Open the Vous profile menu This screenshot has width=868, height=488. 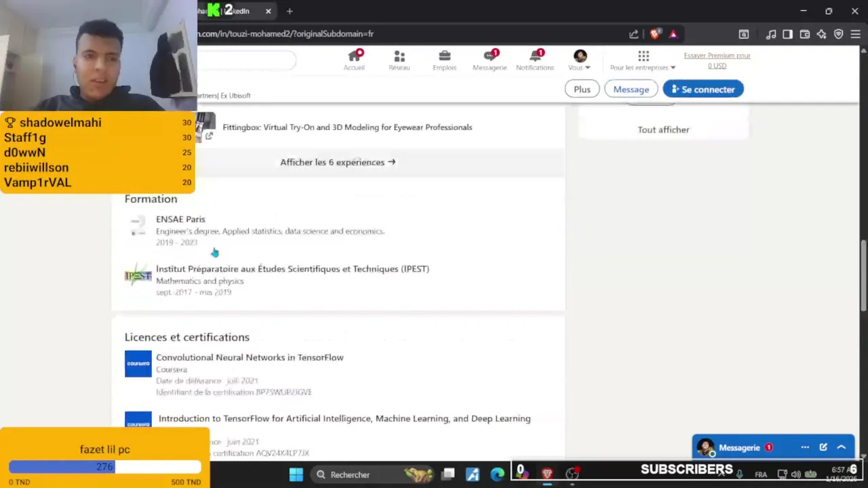pos(580,60)
